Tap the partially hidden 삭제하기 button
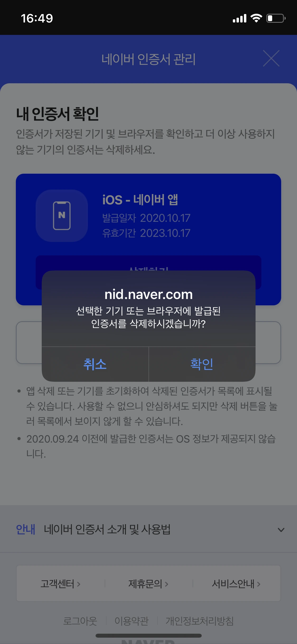 coord(148,263)
